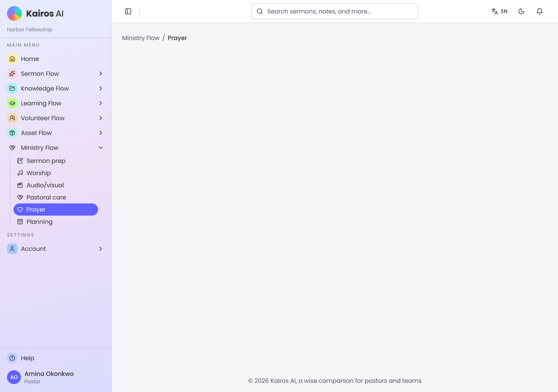Viewport: 558px width, 392px height.
Task: Expand Knowledge Flow chevron
Action: 101,88
